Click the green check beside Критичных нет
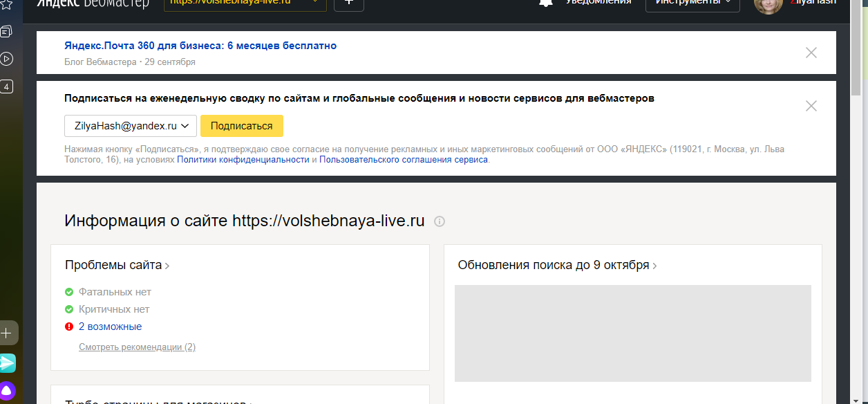 [69, 309]
